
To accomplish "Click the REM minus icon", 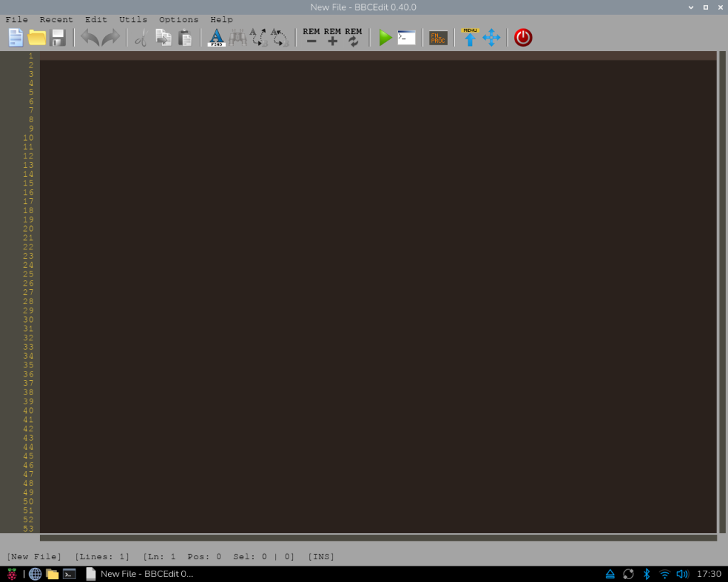I will pyautogui.click(x=311, y=38).
